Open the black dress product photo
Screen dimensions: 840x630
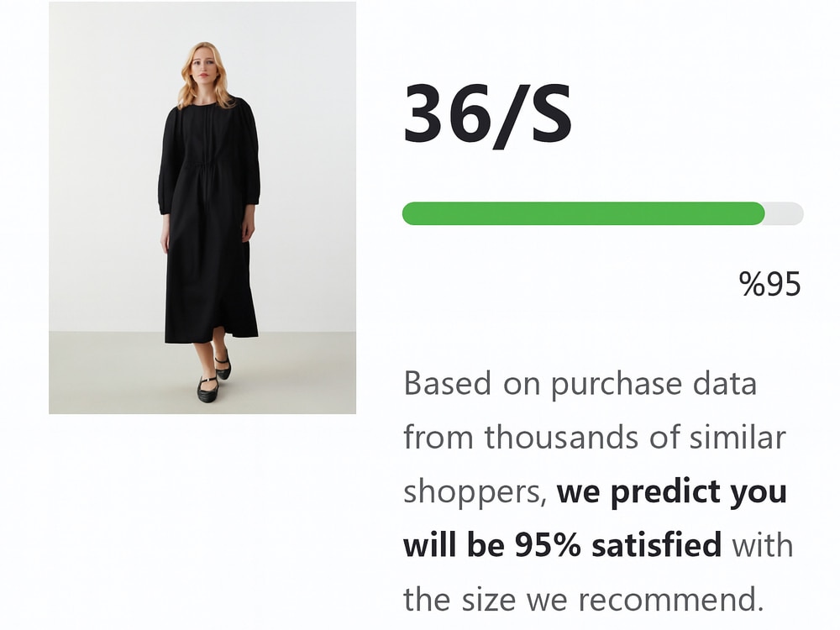pos(202,207)
